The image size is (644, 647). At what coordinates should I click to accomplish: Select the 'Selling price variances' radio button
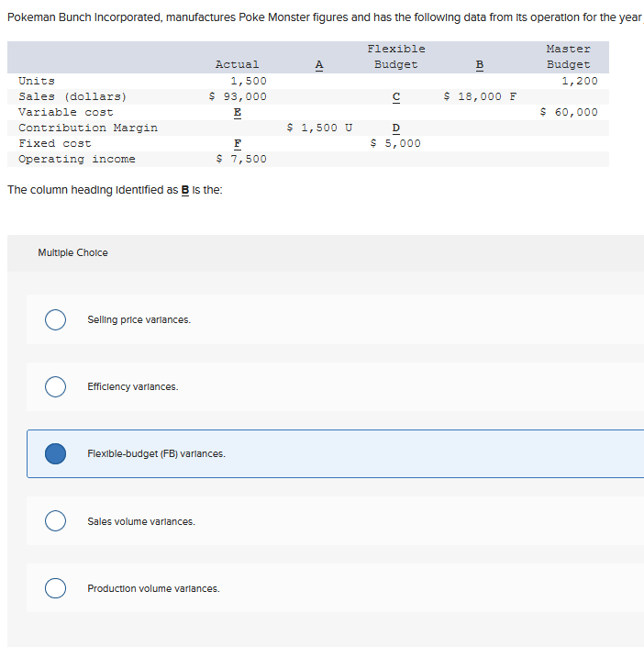55,319
